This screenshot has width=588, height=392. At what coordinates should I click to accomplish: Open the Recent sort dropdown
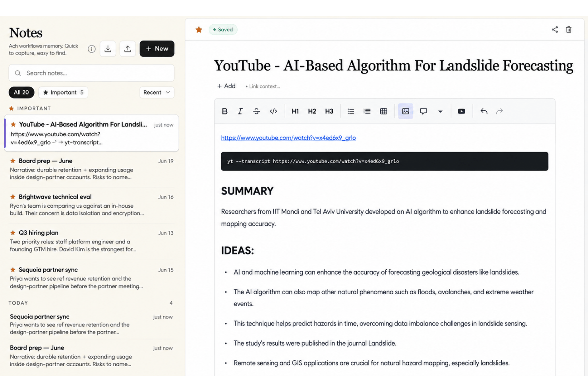(x=157, y=93)
